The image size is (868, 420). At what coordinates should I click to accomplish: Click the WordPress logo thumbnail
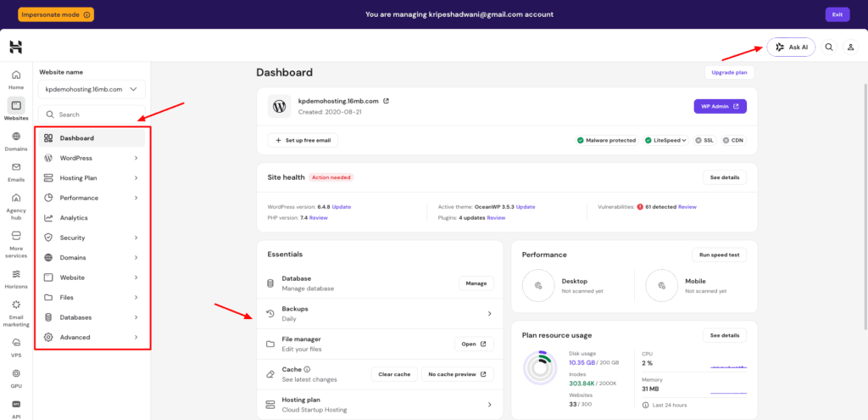click(x=279, y=106)
